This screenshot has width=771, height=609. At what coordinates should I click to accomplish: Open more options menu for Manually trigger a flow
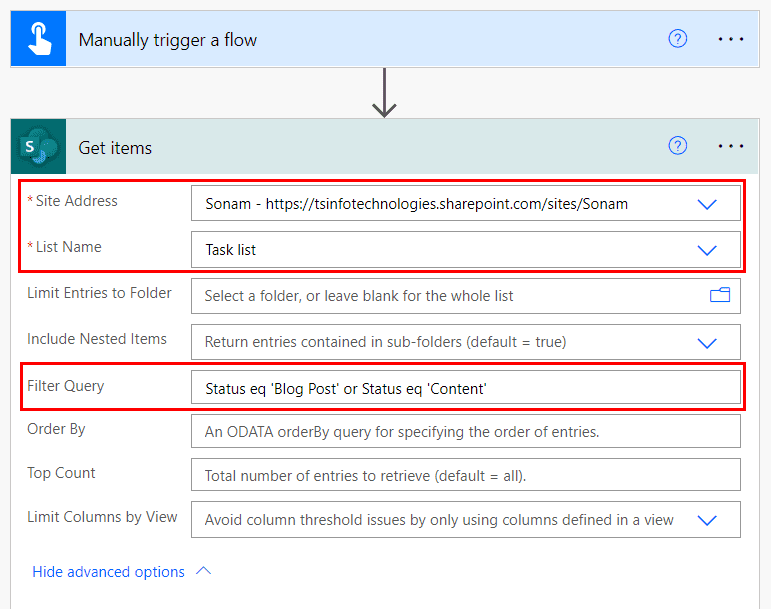tap(731, 39)
